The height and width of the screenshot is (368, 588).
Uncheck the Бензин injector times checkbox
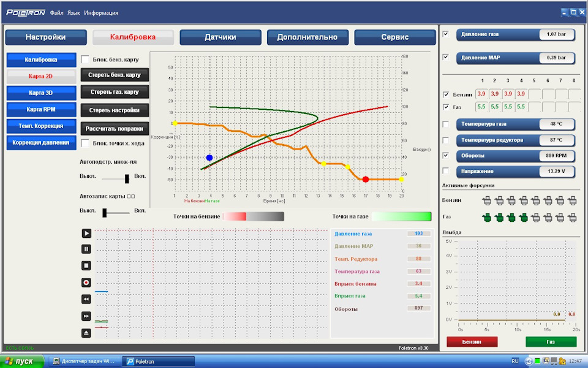click(x=446, y=94)
